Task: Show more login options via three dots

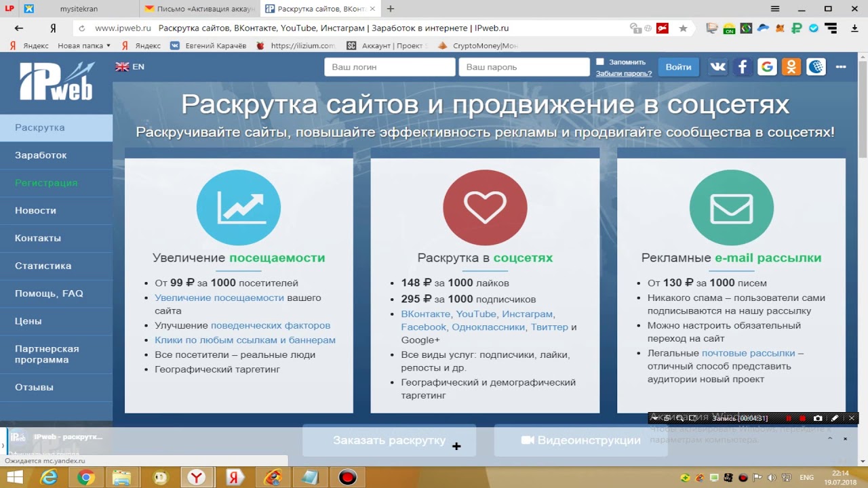Action: 841,67
